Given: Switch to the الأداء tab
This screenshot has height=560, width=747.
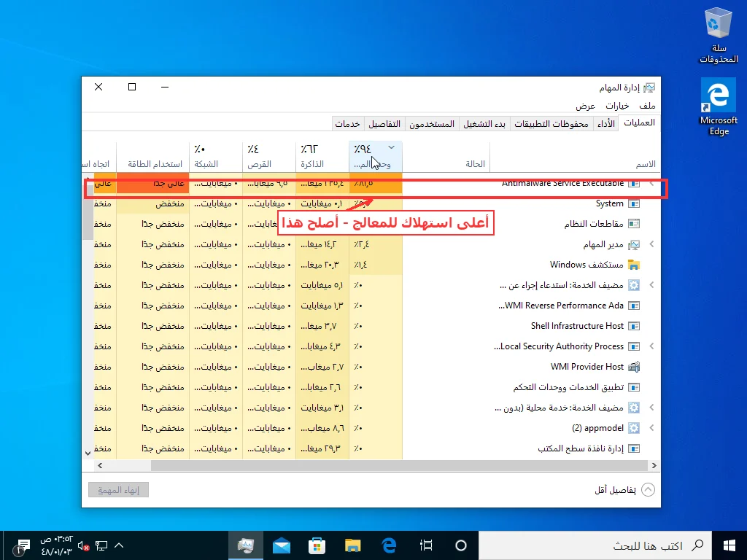Looking at the screenshot, I should (606, 124).
